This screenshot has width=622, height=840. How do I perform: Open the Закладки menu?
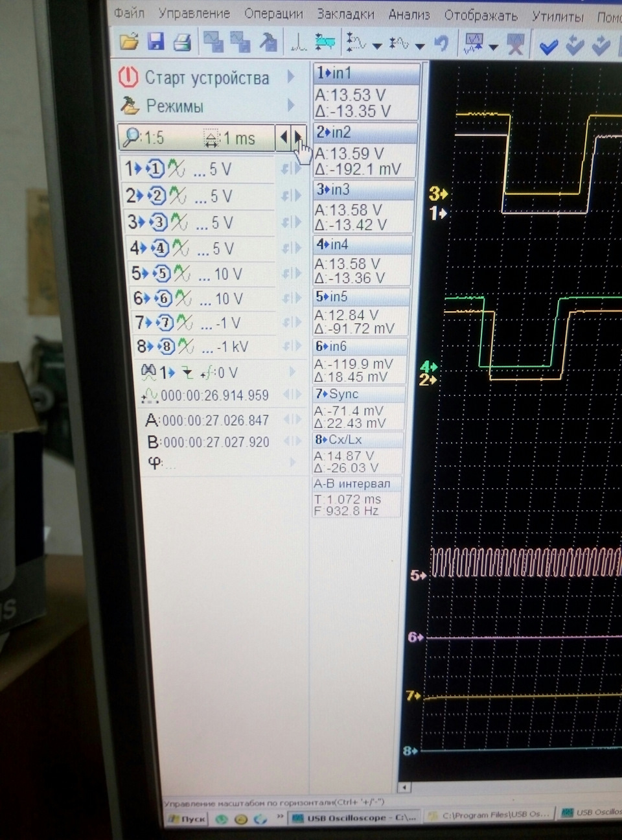click(x=345, y=14)
